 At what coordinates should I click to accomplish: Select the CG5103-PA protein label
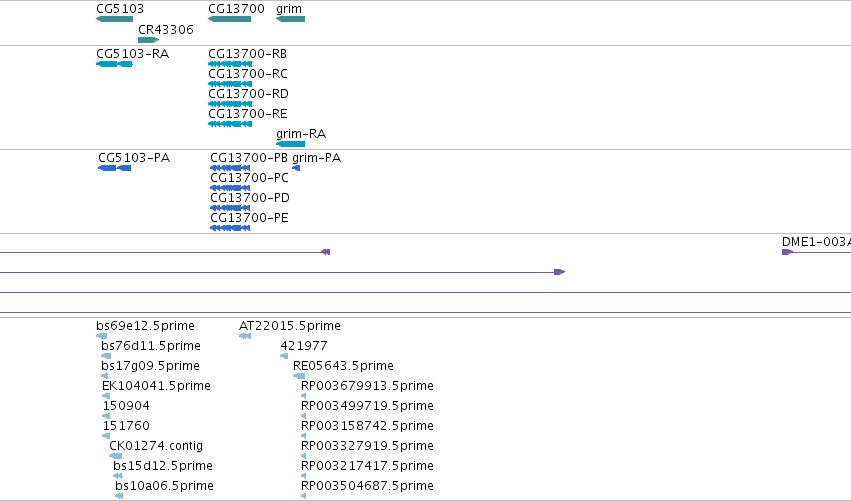click(134, 158)
